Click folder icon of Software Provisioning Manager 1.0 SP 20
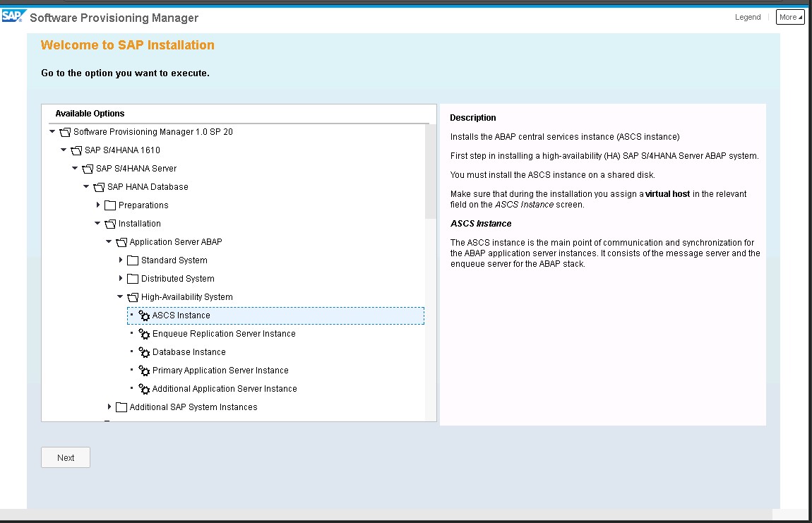Screen dimensions: 812x523 point(65,133)
